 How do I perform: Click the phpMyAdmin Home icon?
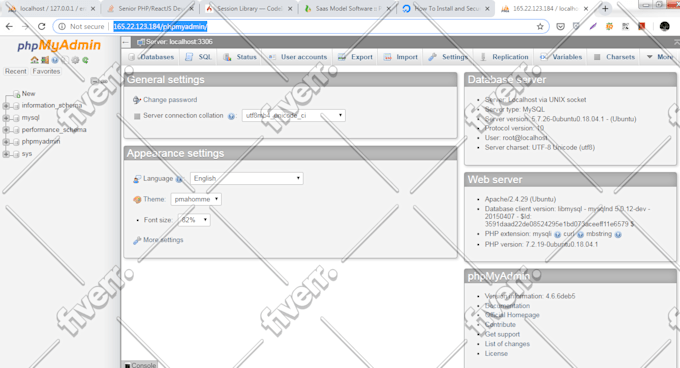34,60
